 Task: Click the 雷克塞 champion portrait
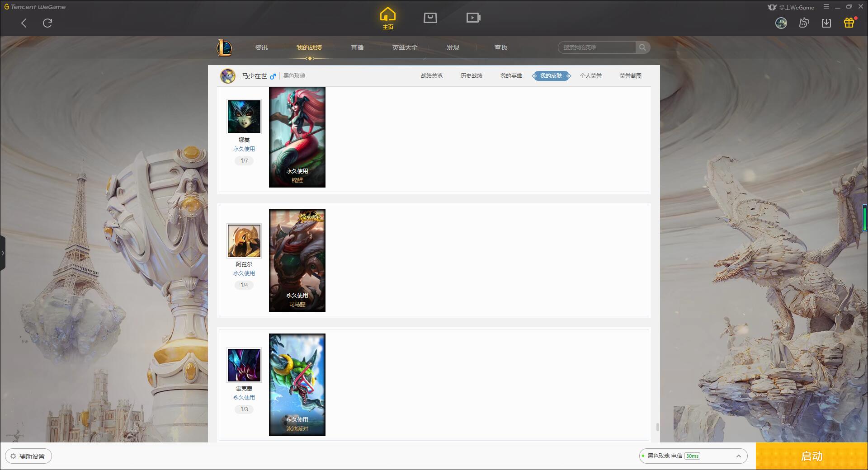tap(244, 365)
